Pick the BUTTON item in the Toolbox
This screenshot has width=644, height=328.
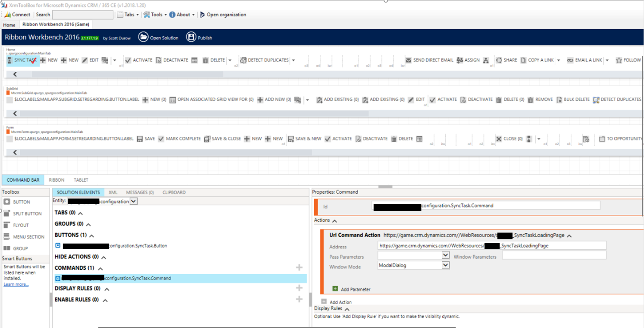point(17,202)
